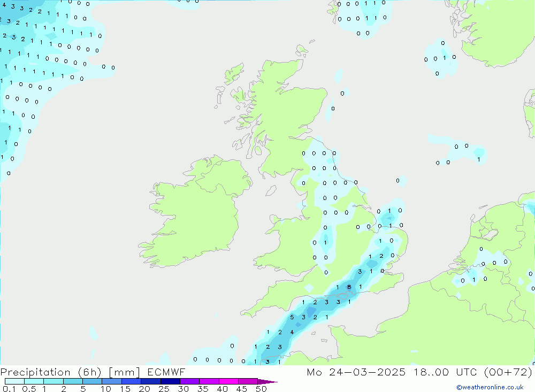535x392 pixels.
Task: Click the '5' precipitation value off southwest England
Action: click(x=292, y=317)
